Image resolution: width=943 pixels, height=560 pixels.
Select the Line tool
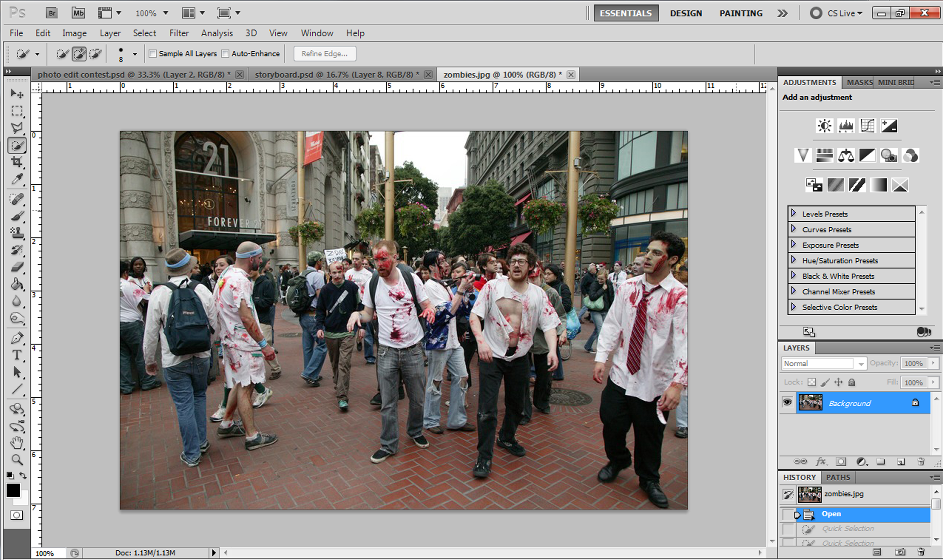pyautogui.click(x=17, y=389)
